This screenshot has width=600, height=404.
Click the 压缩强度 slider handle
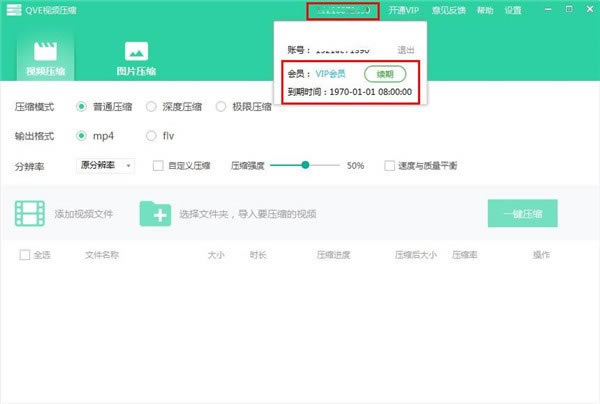tap(305, 166)
